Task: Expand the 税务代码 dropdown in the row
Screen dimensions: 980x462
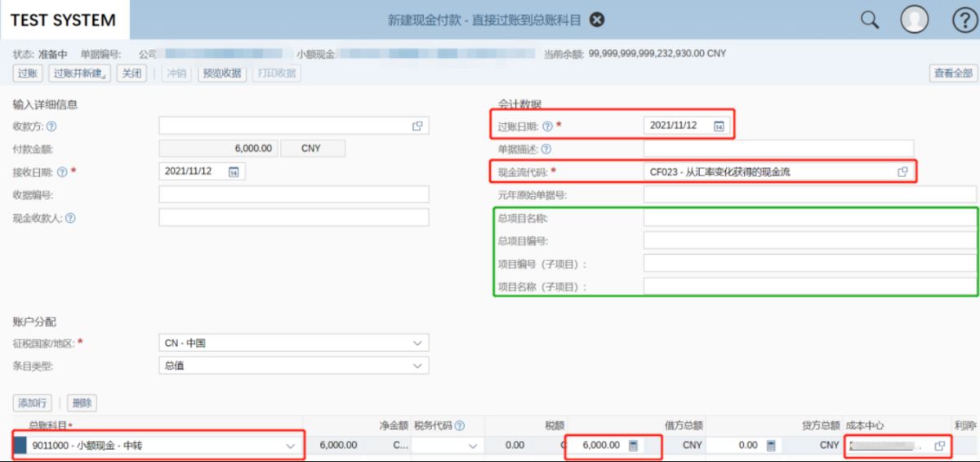Action: [x=473, y=446]
